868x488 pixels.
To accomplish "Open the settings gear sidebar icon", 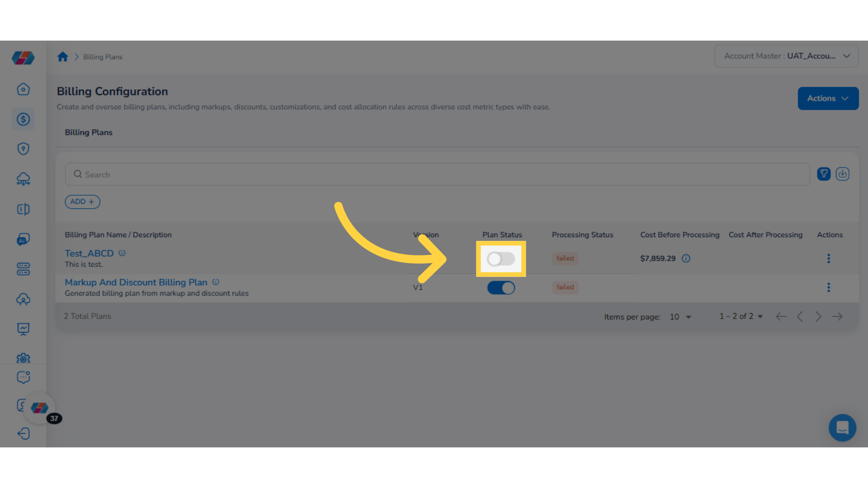I will tap(23, 358).
